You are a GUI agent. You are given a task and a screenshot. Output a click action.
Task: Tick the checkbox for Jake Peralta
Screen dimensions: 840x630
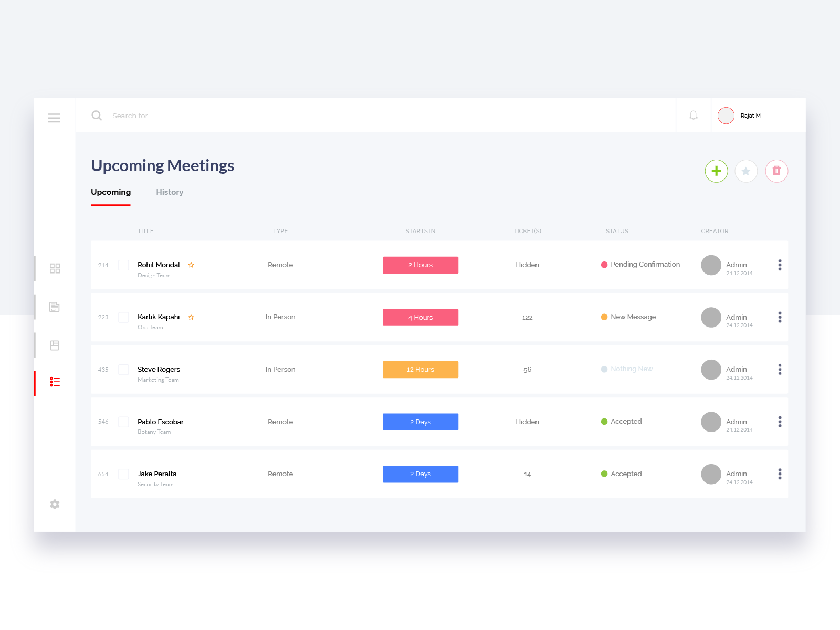123,474
